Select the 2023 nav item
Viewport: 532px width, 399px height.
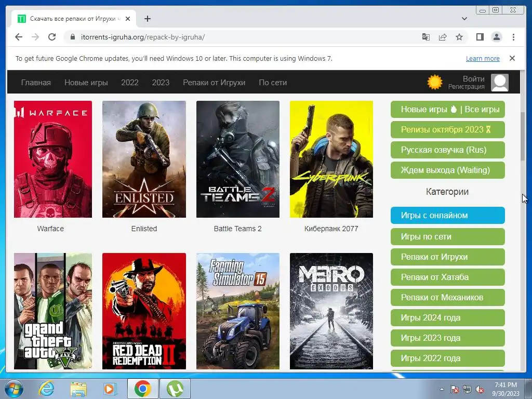pyautogui.click(x=161, y=83)
